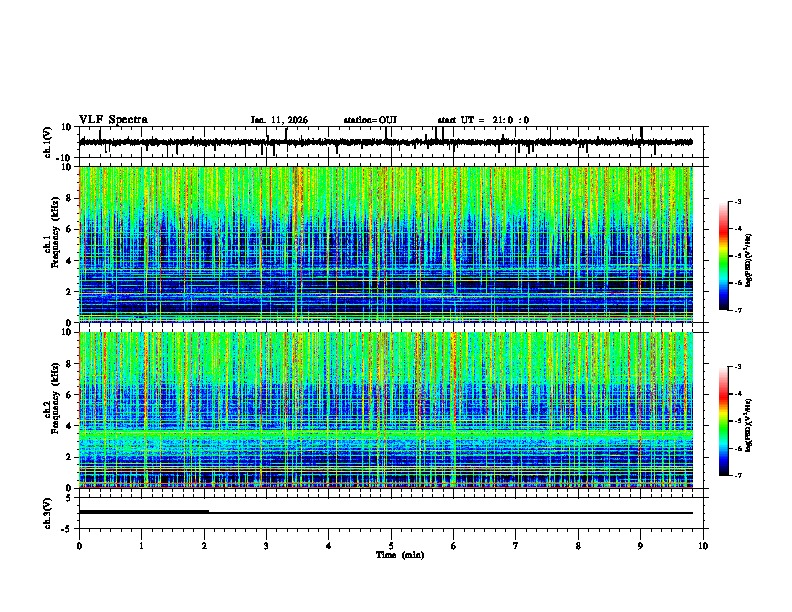This screenshot has height=612, width=792.
Task: Click the "-7" label on ch.2 color bar
Action: click(737, 476)
